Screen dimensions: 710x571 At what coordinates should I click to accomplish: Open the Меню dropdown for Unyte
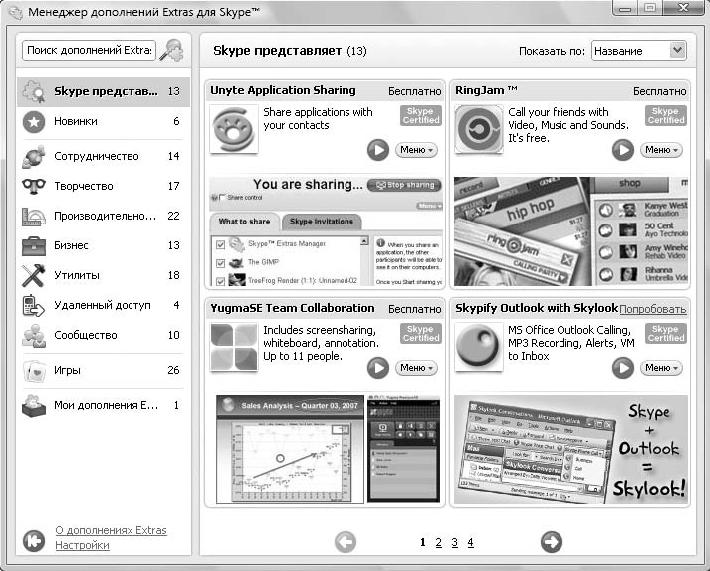[416, 150]
